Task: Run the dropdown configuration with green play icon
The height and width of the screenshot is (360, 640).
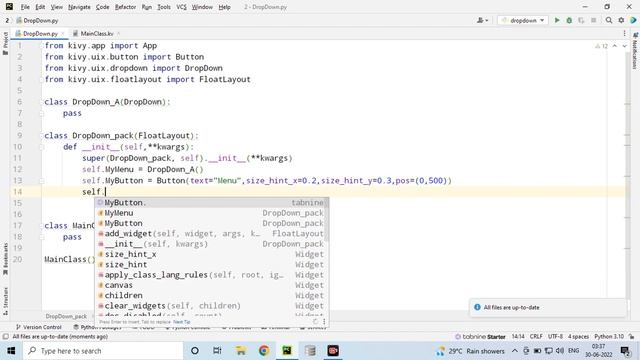Action: (x=557, y=20)
